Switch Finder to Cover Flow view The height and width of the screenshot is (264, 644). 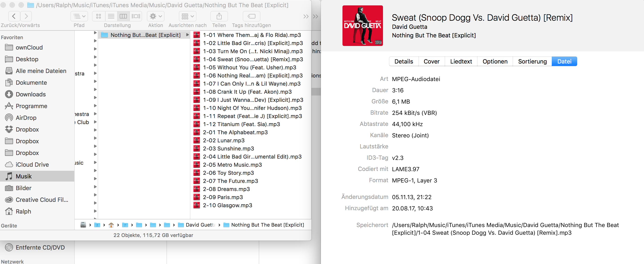click(136, 16)
